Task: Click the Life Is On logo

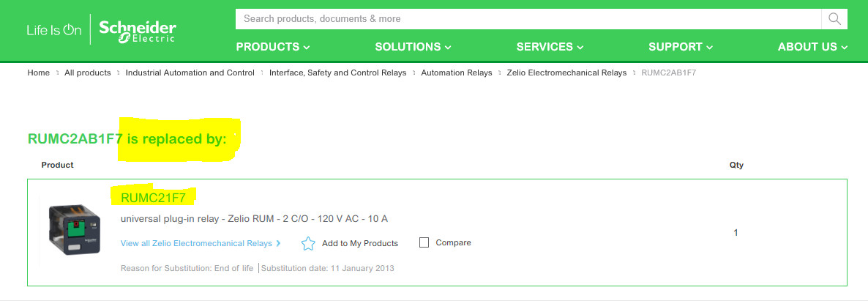Action: tap(53, 30)
